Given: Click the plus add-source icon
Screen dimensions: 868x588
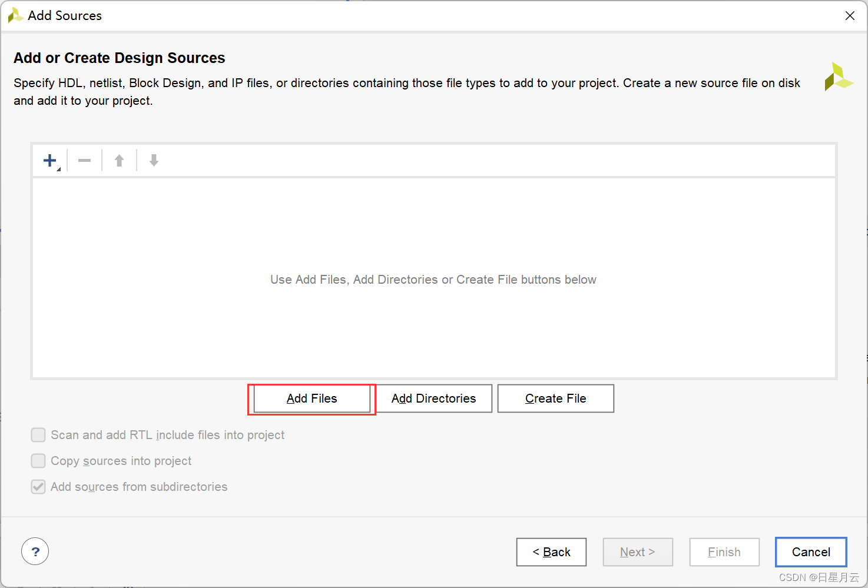Looking at the screenshot, I should pos(50,160).
